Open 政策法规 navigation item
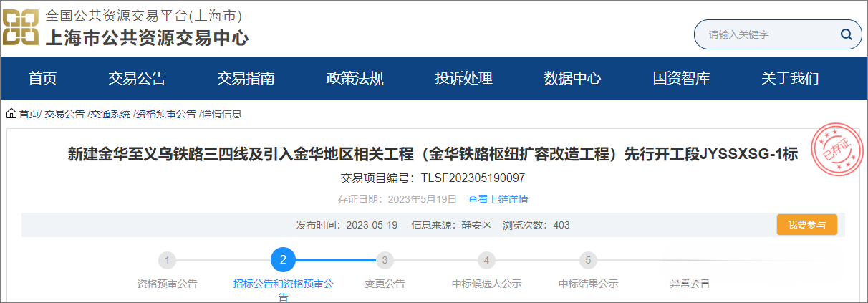 [355, 78]
